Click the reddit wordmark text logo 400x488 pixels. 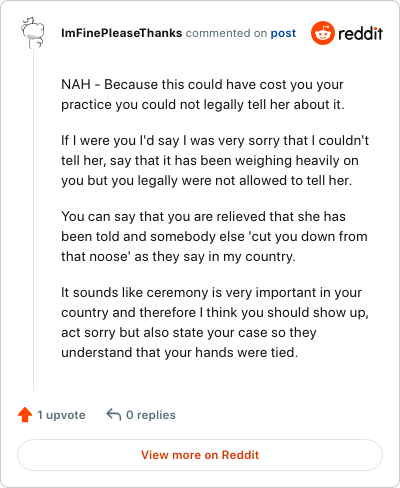(360, 33)
